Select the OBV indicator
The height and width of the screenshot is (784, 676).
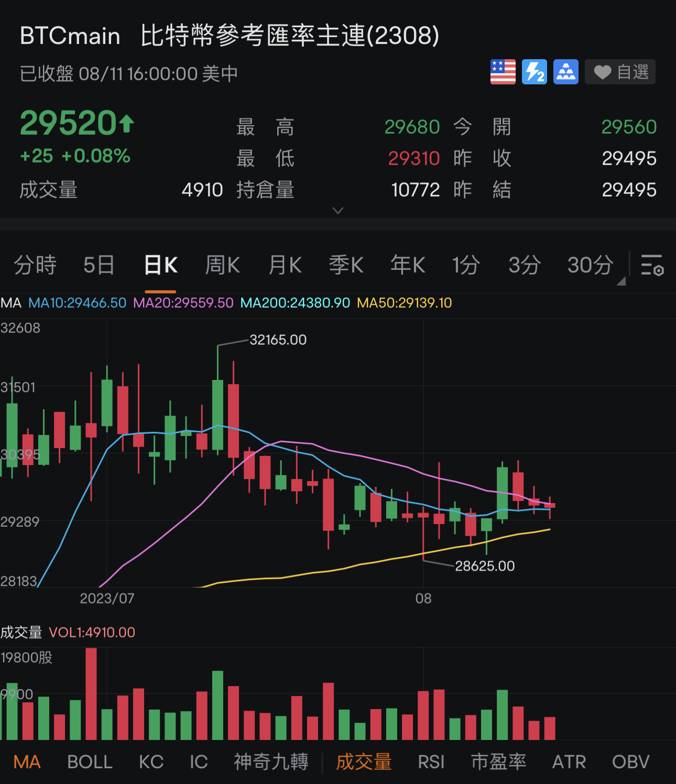tap(629, 762)
